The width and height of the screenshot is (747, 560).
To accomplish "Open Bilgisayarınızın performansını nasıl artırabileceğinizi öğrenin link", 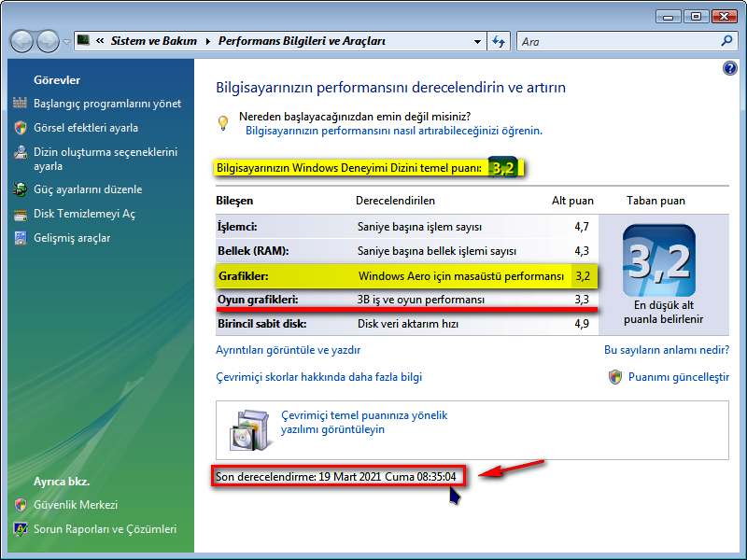I will pos(394,131).
